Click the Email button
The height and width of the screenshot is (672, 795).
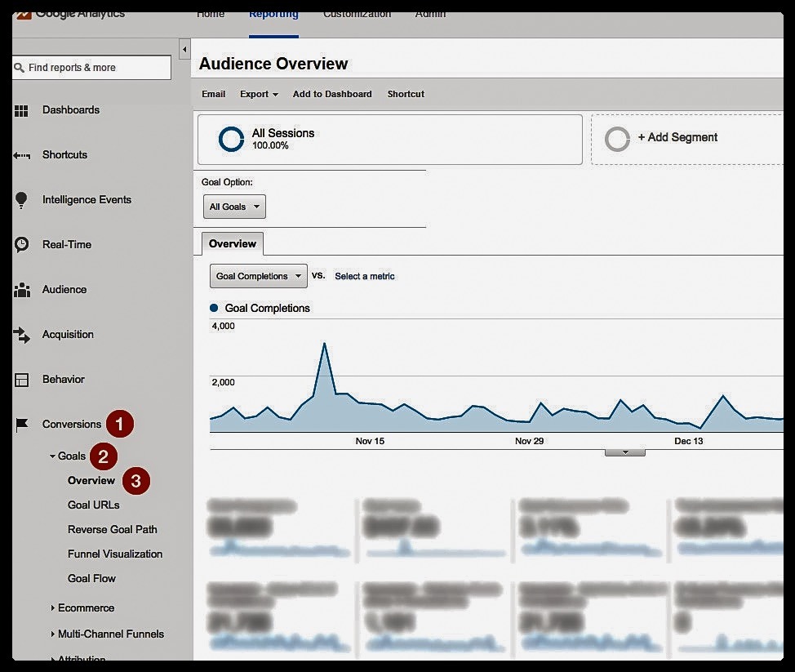pos(214,94)
